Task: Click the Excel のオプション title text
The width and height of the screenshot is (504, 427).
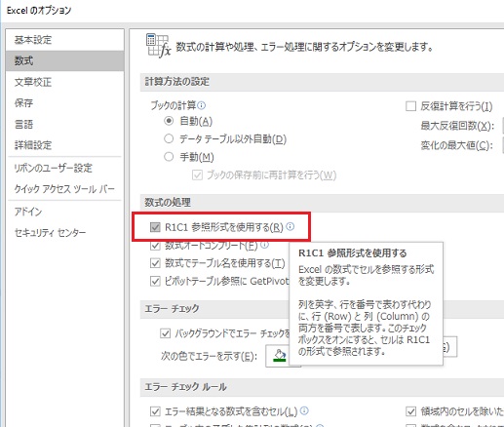Action: [39, 11]
